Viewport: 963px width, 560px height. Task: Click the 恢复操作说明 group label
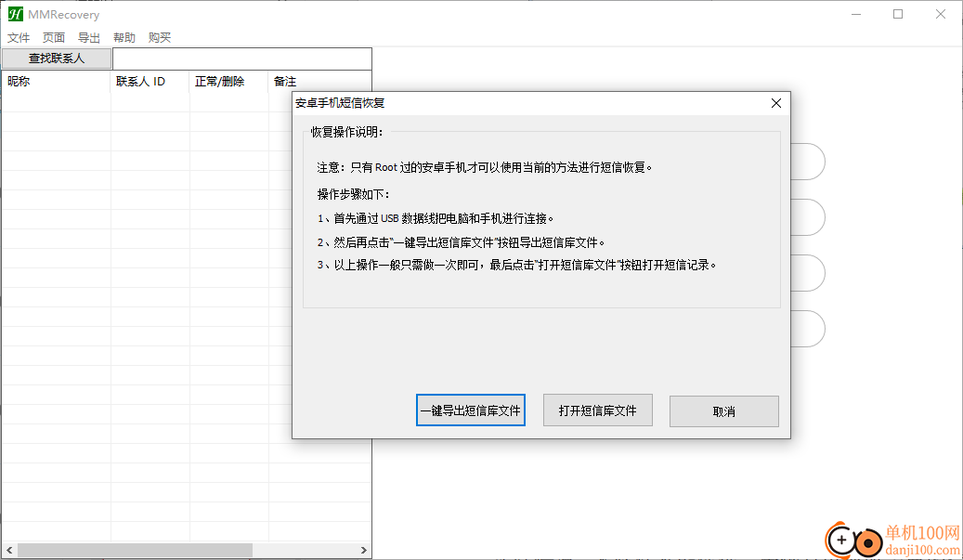347,132
